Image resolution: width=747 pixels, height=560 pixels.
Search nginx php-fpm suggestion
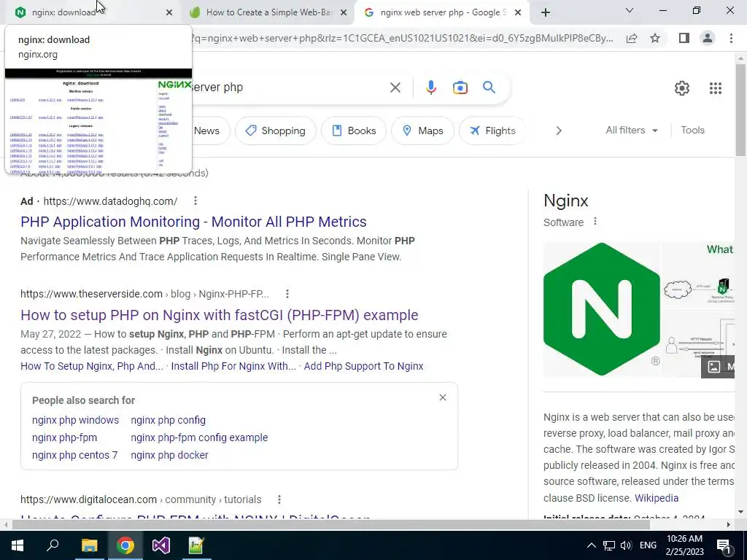[x=64, y=437]
